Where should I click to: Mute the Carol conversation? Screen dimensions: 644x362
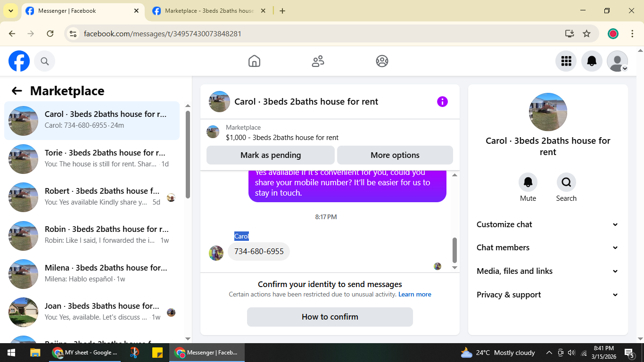(528, 182)
